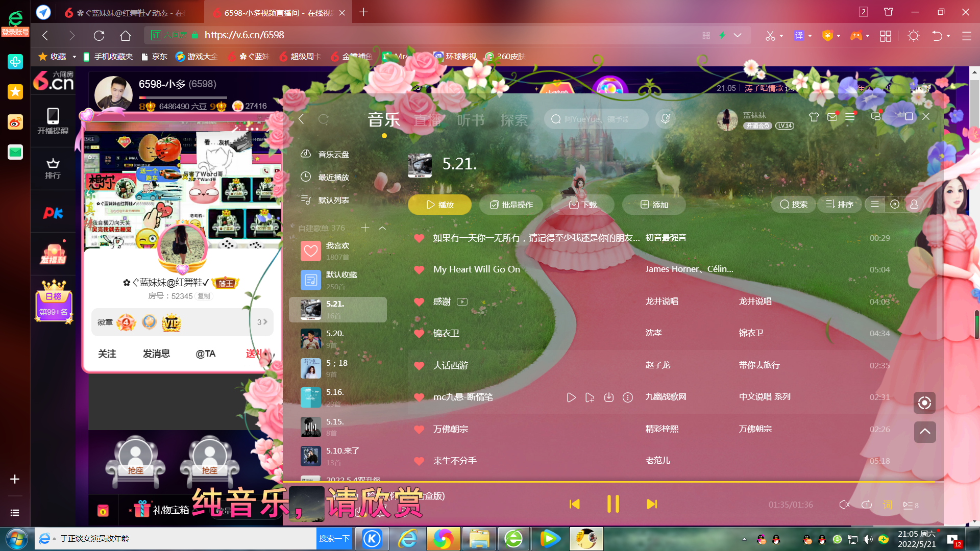Click the 批量操作 button

[x=511, y=205]
